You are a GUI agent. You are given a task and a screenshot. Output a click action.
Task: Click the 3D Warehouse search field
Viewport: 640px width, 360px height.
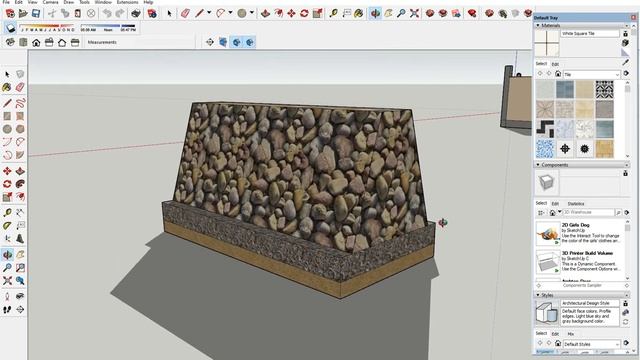click(x=589, y=213)
